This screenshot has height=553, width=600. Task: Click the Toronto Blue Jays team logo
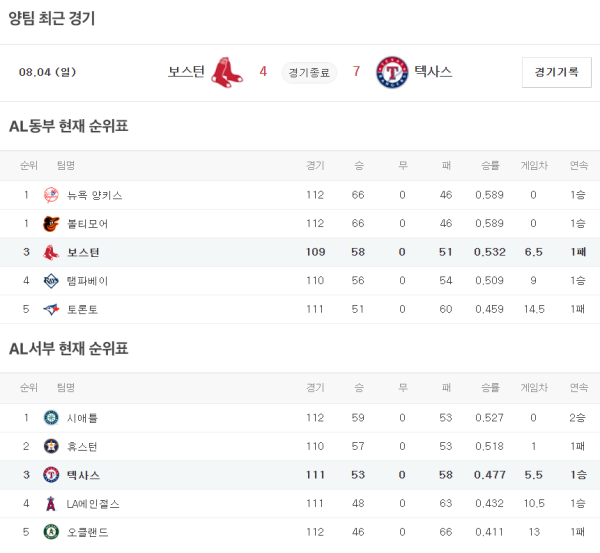[51, 310]
